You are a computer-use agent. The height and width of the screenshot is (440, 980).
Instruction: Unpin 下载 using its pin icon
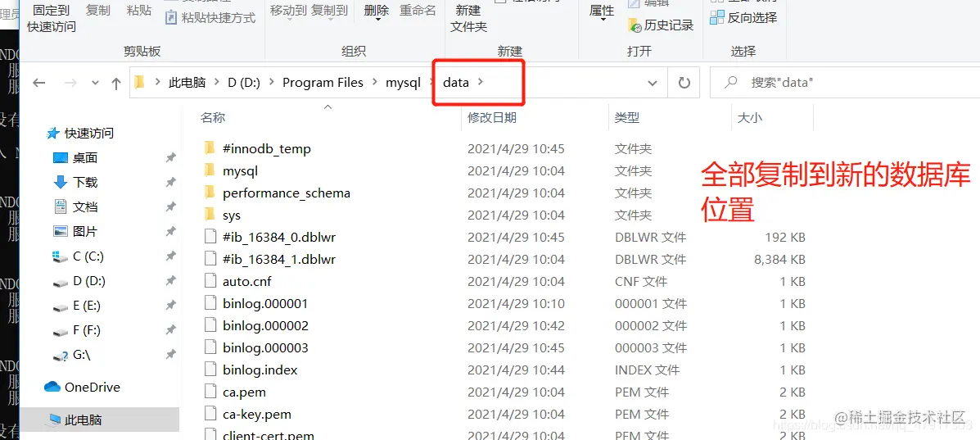(170, 183)
